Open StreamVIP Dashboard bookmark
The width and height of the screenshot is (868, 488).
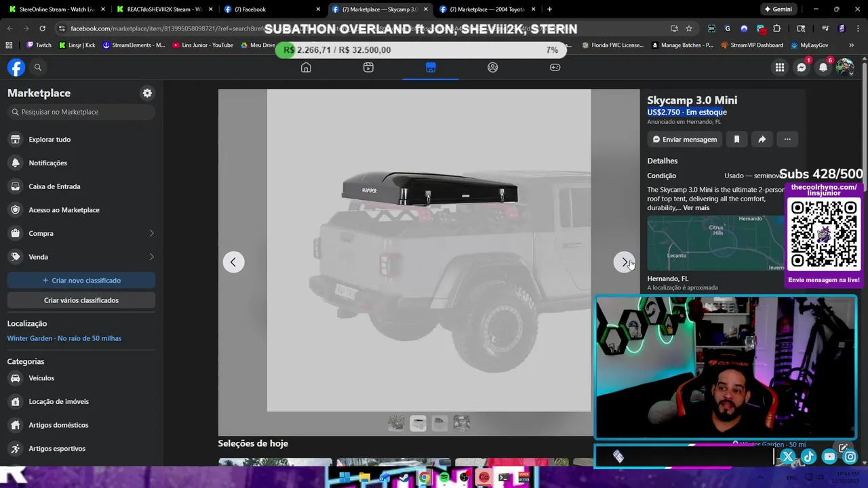tap(751, 45)
